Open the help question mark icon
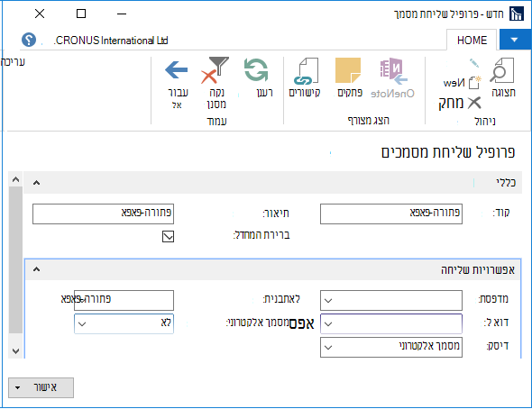This screenshot has height=409, width=532. pyautogui.click(x=29, y=40)
